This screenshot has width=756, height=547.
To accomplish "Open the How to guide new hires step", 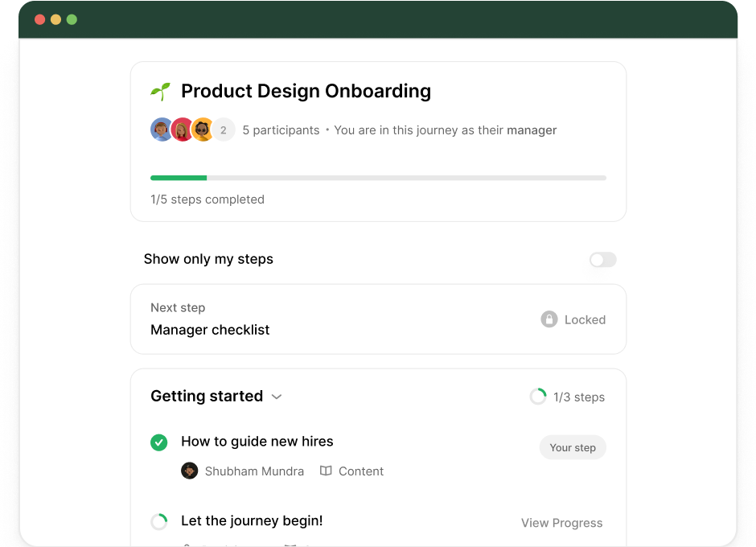I will pyautogui.click(x=257, y=441).
